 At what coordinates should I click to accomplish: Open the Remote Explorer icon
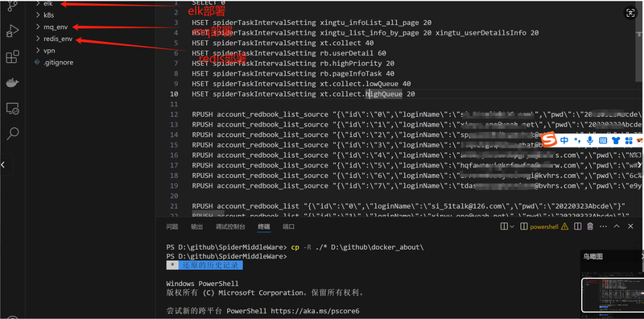tap(12, 109)
